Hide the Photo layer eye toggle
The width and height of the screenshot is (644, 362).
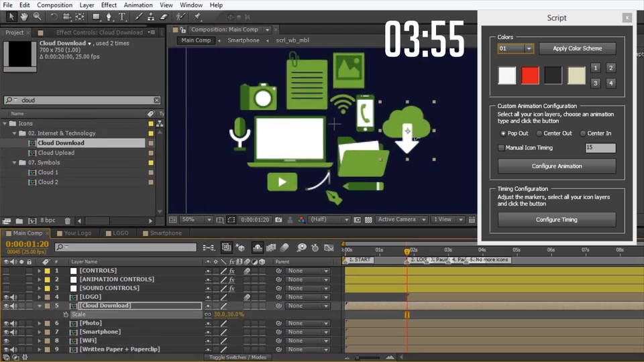[6, 323]
